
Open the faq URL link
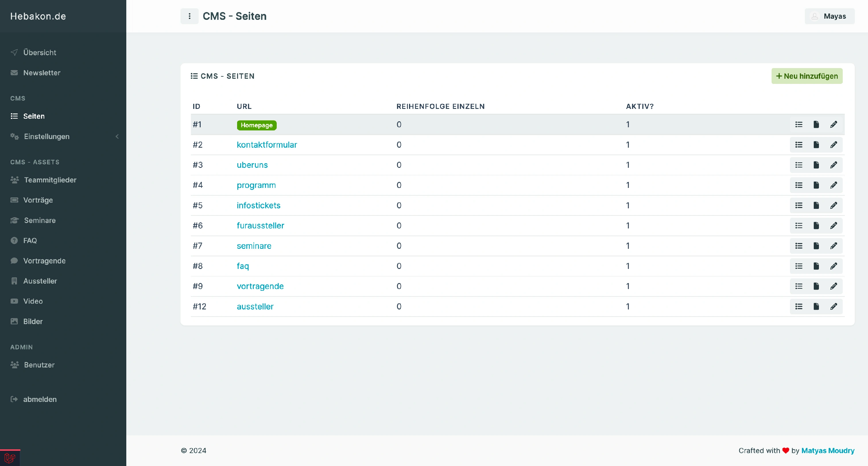point(243,266)
